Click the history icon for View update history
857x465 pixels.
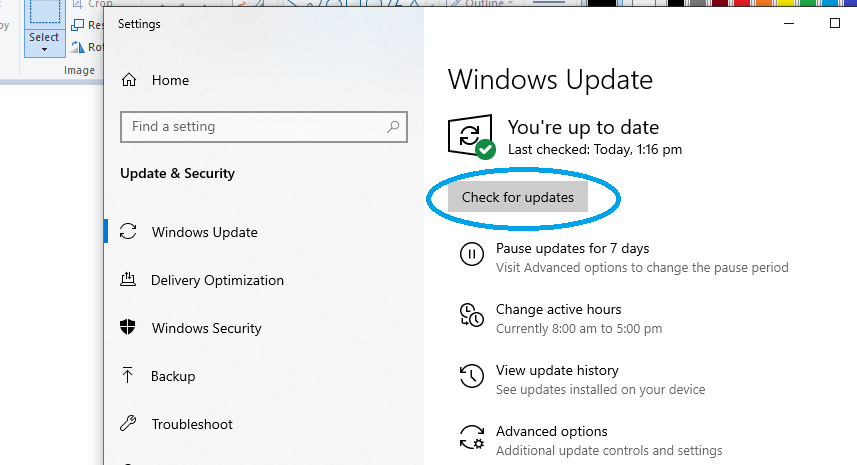pyautogui.click(x=471, y=378)
